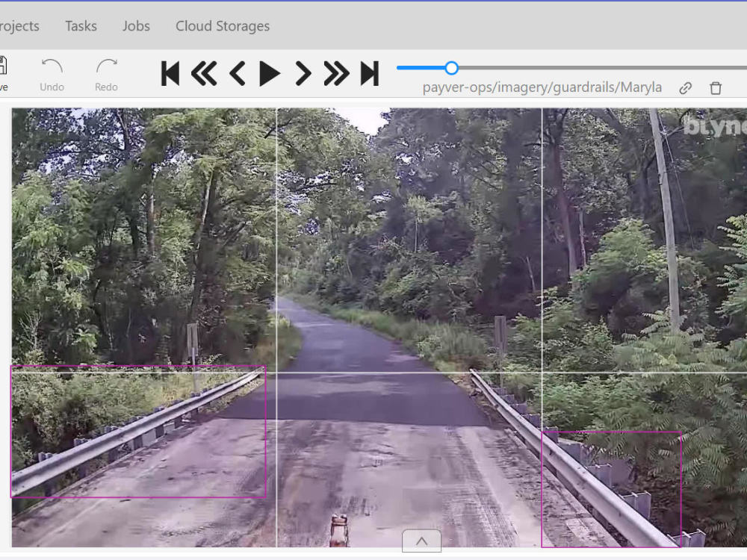
Task: Click the frame slider handle
Action: point(452,68)
